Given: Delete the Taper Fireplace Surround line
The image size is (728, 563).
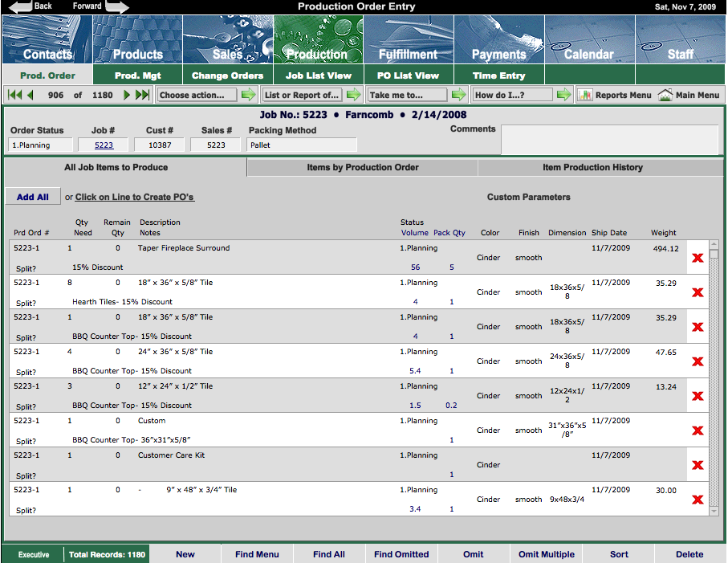Looking at the screenshot, I should coord(697,258).
